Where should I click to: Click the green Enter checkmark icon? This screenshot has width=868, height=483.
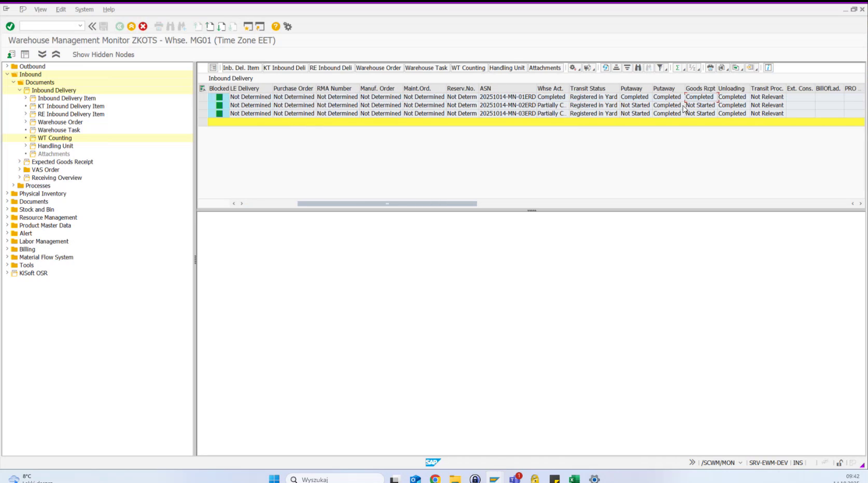point(10,26)
